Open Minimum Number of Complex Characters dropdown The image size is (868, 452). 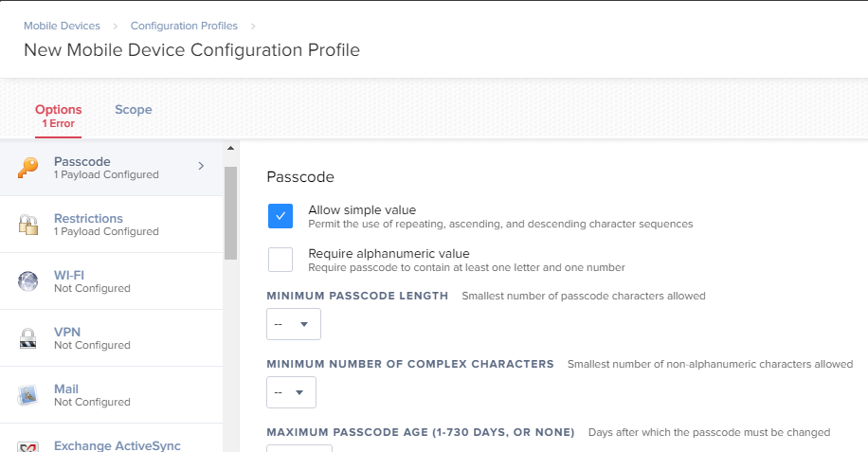(x=291, y=392)
